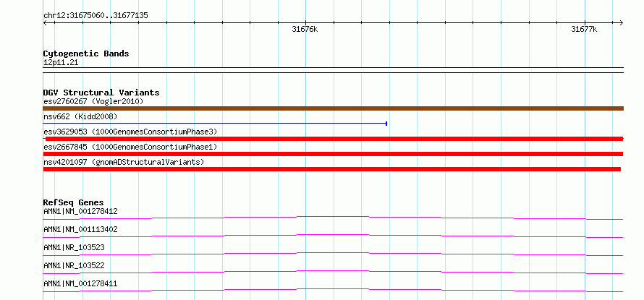Screen dimensions: 644x300
Task: Select the red nsv4201097 variant bar
Action: pyautogui.click(x=332, y=169)
